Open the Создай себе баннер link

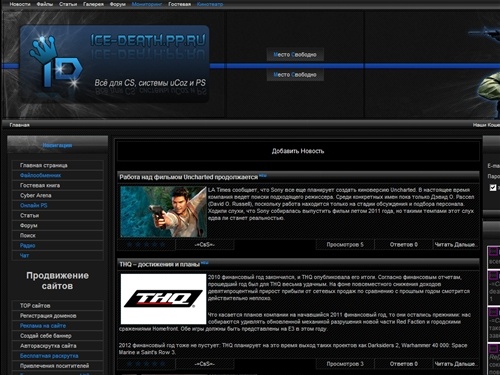click(x=58, y=336)
